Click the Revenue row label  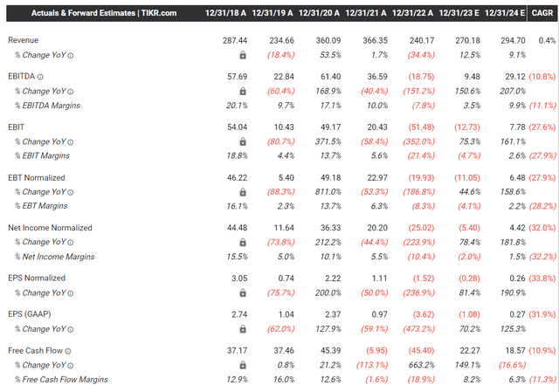pyautogui.click(x=24, y=40)
